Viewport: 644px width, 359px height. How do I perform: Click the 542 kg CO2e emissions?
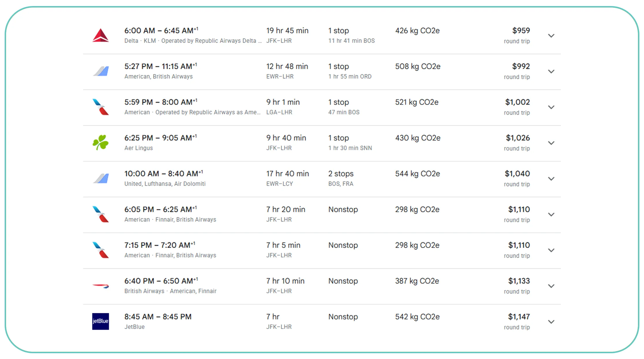[x=417, y=317]
